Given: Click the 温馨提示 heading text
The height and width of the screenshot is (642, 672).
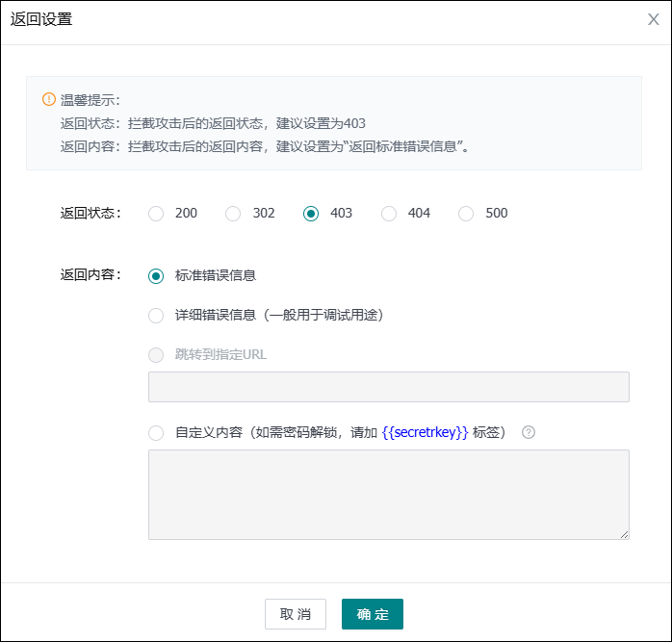Looking at the screenshot, I should (x=90, y=100).
